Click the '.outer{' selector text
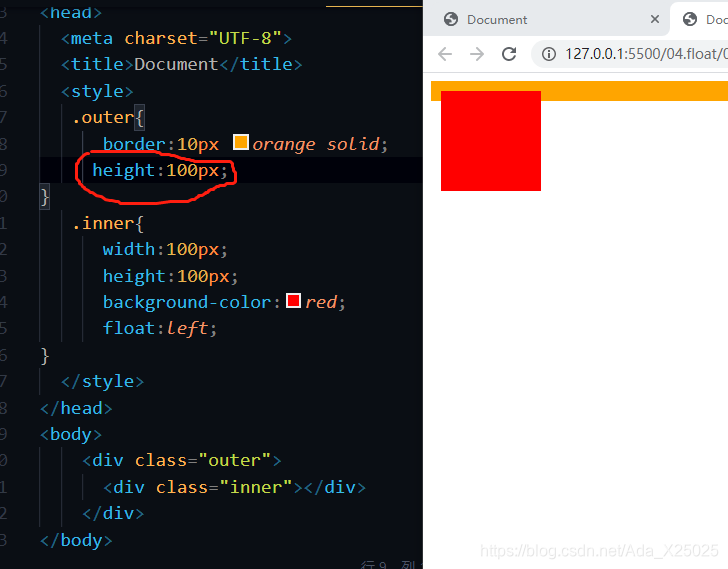The image size is (728, 569). point(108,117)
